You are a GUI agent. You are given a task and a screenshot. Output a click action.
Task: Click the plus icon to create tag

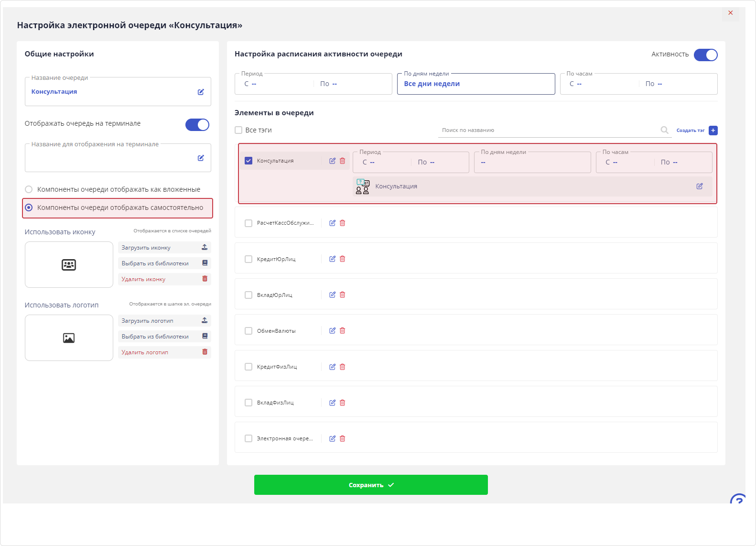point(713,131)
